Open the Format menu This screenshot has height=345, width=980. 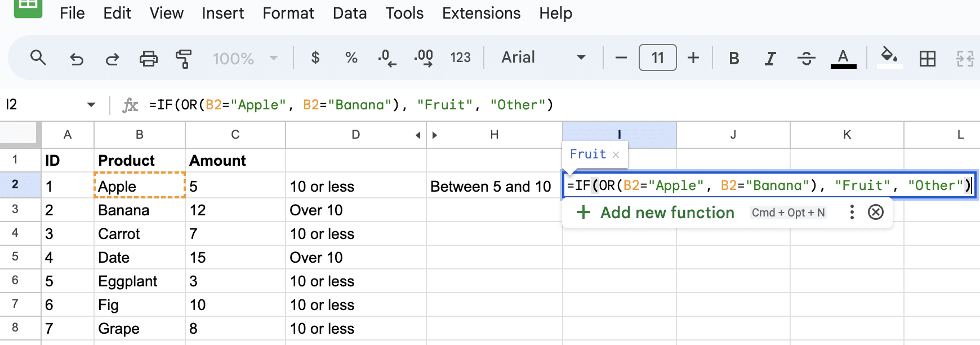tap(288, 13)
